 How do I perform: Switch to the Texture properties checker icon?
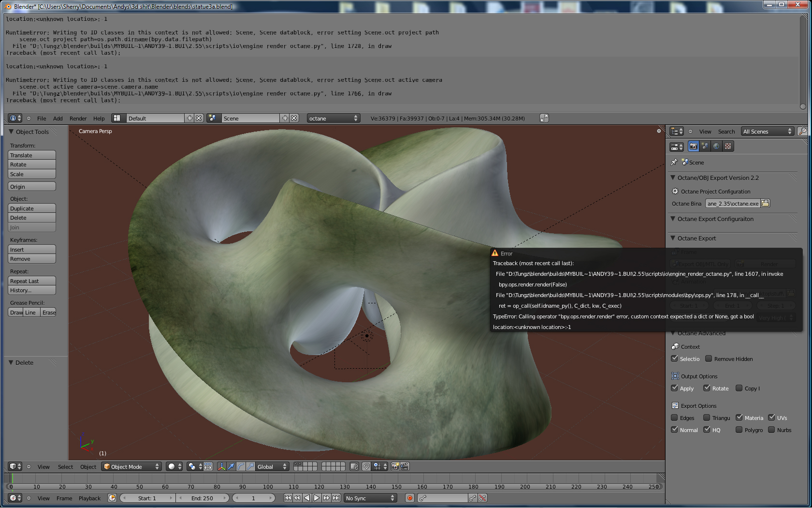(x=728, y=146)
